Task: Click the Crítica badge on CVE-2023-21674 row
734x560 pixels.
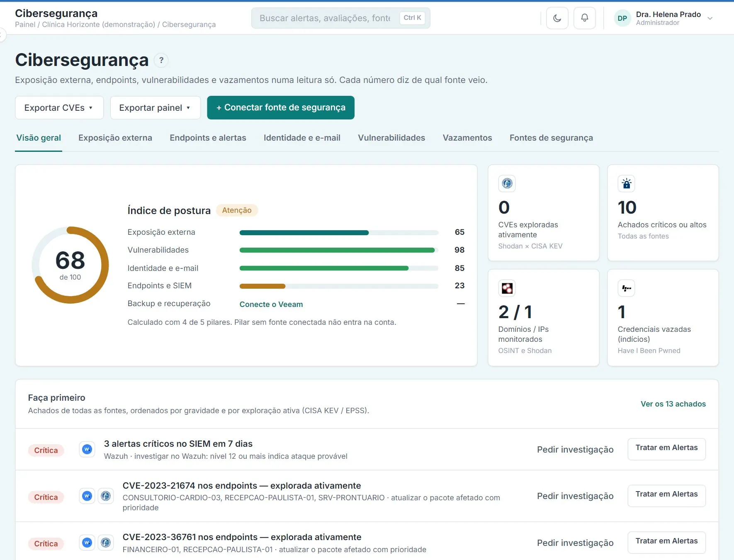Action: tap(46, 497)
